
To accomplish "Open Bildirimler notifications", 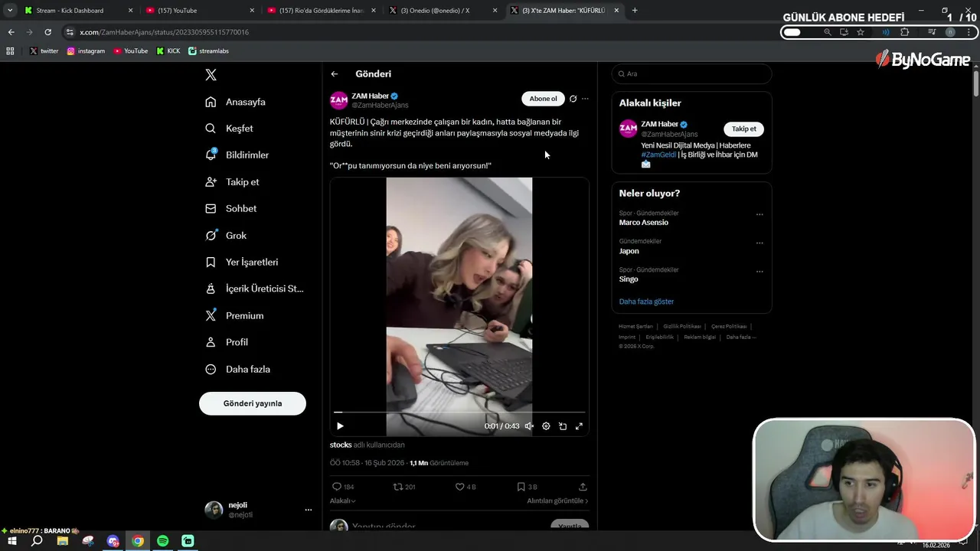I will point(237,155).
